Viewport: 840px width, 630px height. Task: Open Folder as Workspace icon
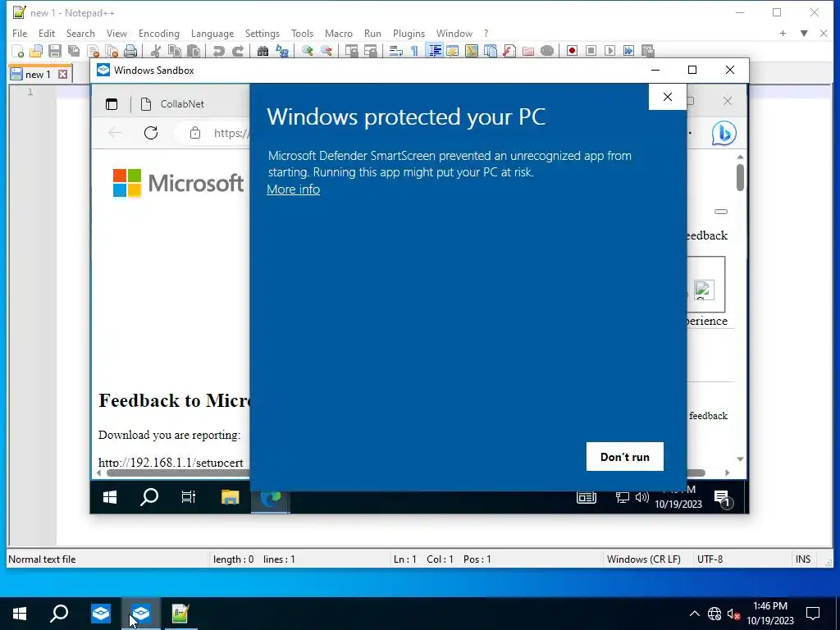pos(528,51)
